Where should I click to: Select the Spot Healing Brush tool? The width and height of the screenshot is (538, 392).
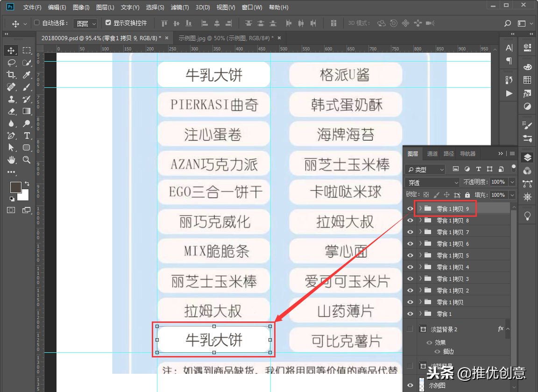pos(11,87)
